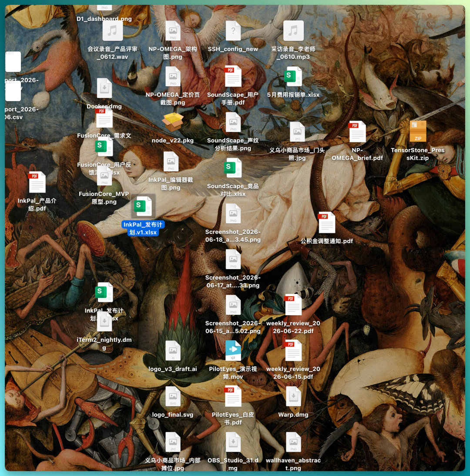This screenshot has height=476, width=470.
Task: Select the 5月费用报销单.xlsx spreadsheet icon
Action: 293,77
